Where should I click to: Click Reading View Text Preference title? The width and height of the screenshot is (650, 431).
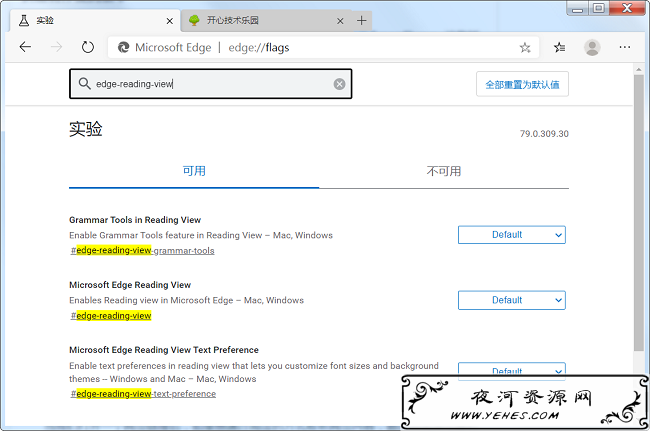164,350
